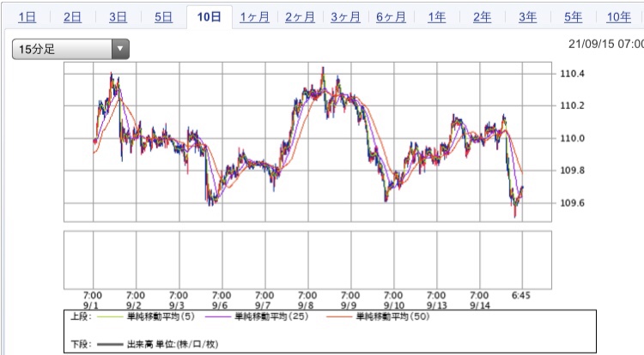This screenshot has height=355, width=644.
Task: Click the 下段: legend row label
Action: (81, 345)
